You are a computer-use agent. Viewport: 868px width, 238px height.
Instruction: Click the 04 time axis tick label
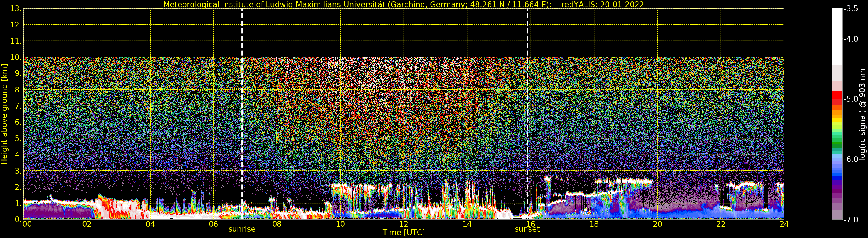point(150,224)
